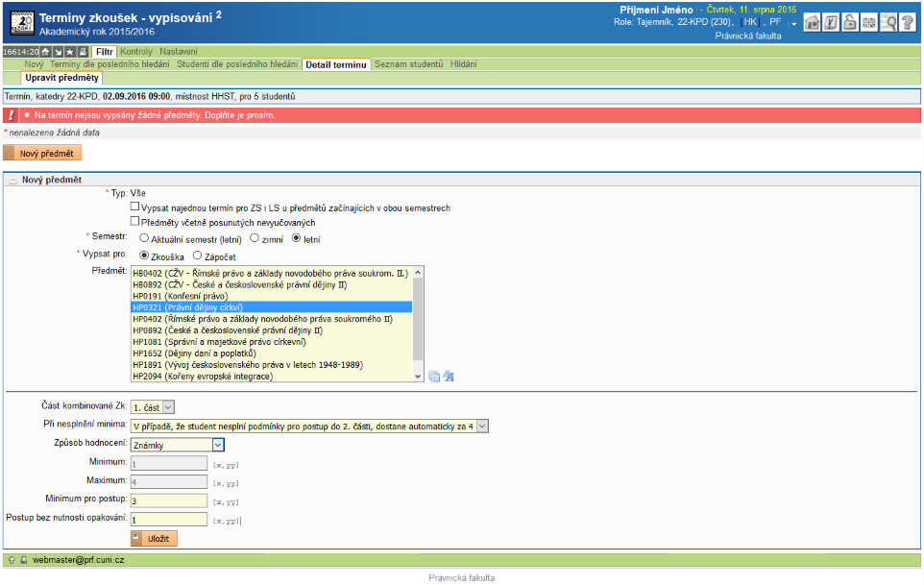Screen dimensions: 924x585
Task: Click the open padlock logout icon
Action: [850, 24]
